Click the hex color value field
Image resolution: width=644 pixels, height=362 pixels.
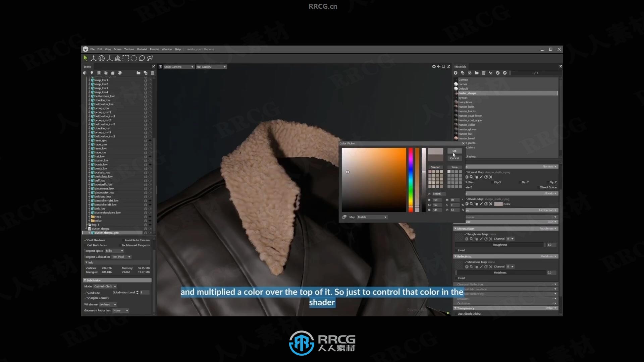439,194
